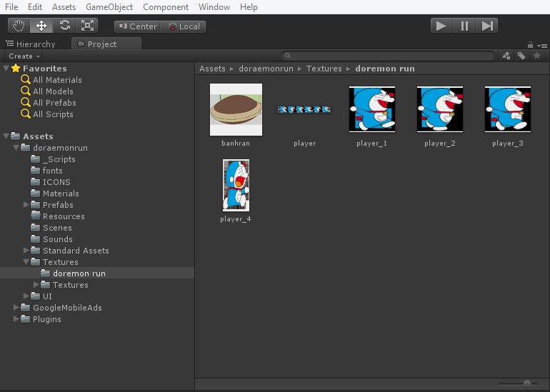This screenshot has height=392, width=550.
Task: Select the doremon run folder in tree
Action: pos(97,273)
